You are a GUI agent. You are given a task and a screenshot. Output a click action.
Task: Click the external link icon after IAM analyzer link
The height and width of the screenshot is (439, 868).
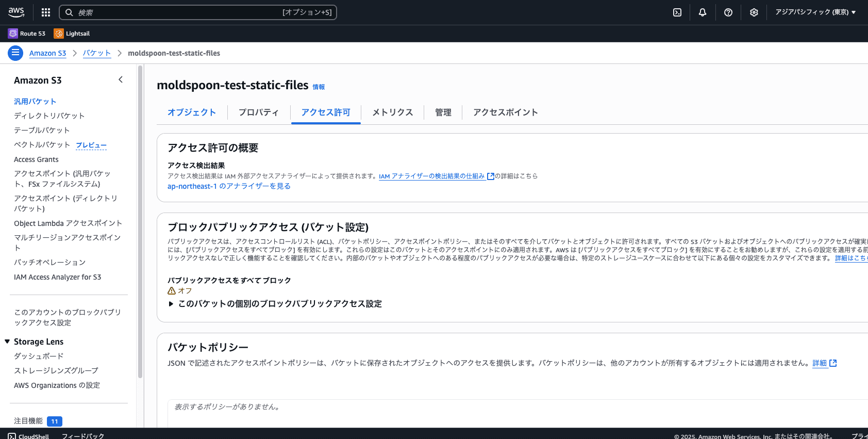[x=491, y=176]
